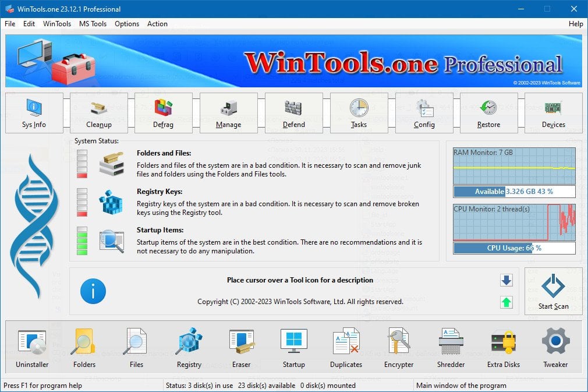Open the Startup items manager
The width and height of the screenshot is (588, 392).
[293, 347]
